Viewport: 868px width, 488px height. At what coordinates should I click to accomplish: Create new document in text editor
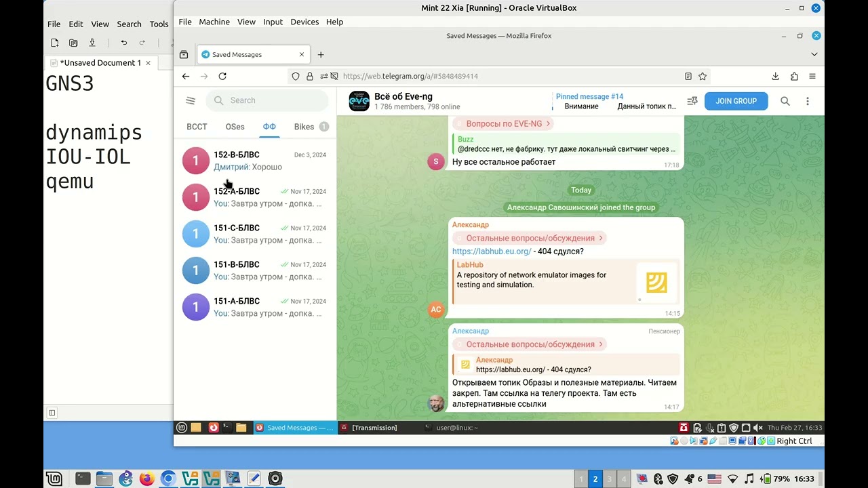click(x=55, y=43)
